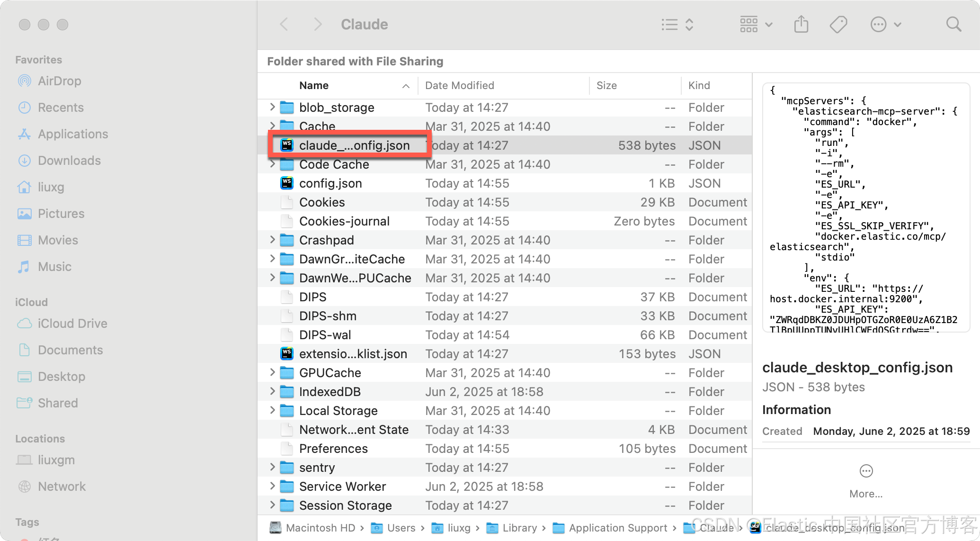Sort by the Size column header

pos(635,85)
